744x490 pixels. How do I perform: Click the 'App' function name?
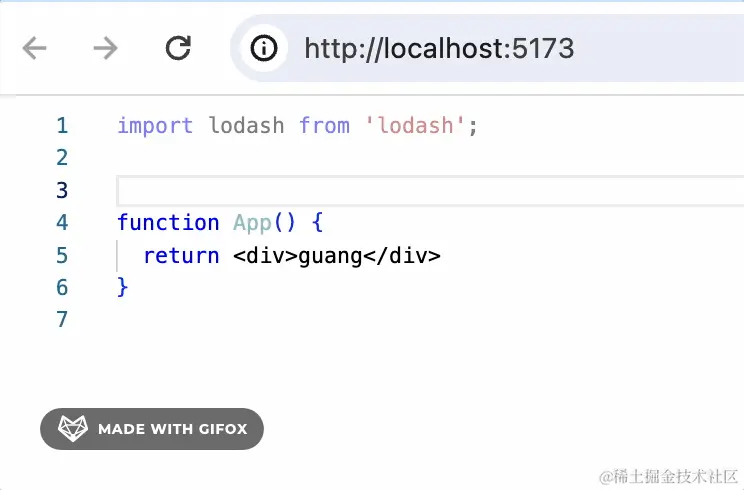pos(252,223)
